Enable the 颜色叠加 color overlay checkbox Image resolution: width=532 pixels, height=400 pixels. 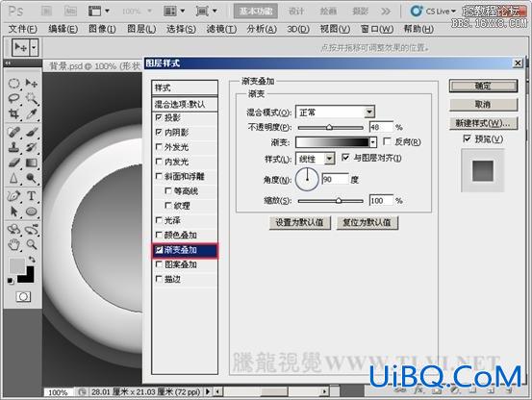click(x=159, y=235)
